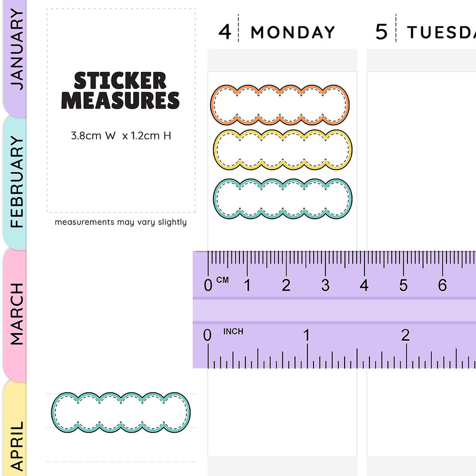Image resolution: width=476 pixels, height=476 pixels.
Task: Select the teal sample sticker beside April tab
Action: click(120, 413)
